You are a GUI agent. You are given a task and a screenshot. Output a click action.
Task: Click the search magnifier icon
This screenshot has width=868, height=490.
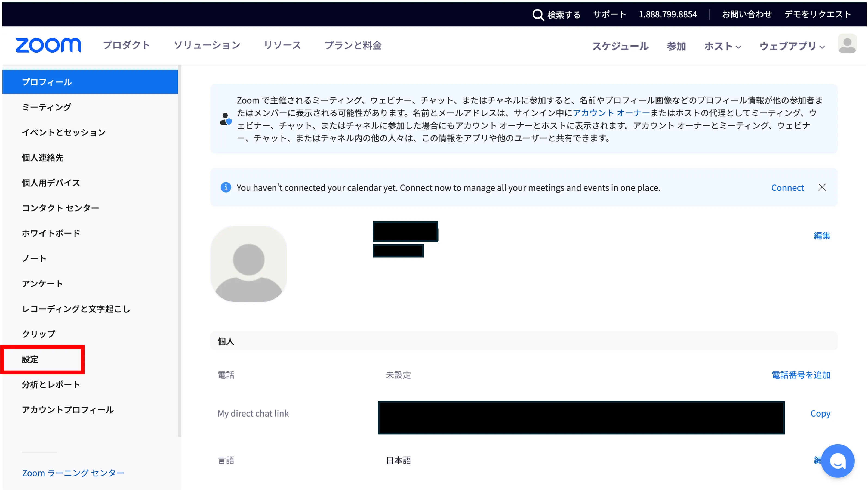point(538,15)
